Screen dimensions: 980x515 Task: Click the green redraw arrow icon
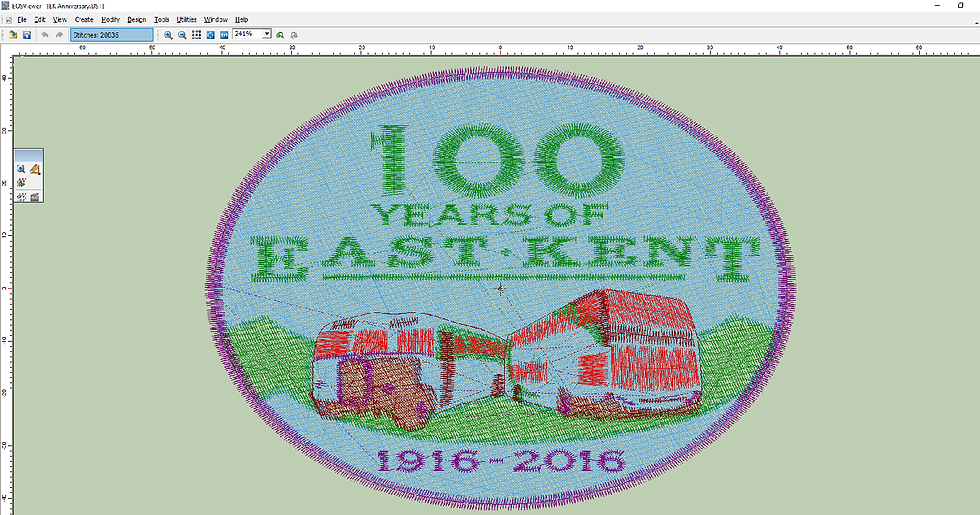pos(280,35)
